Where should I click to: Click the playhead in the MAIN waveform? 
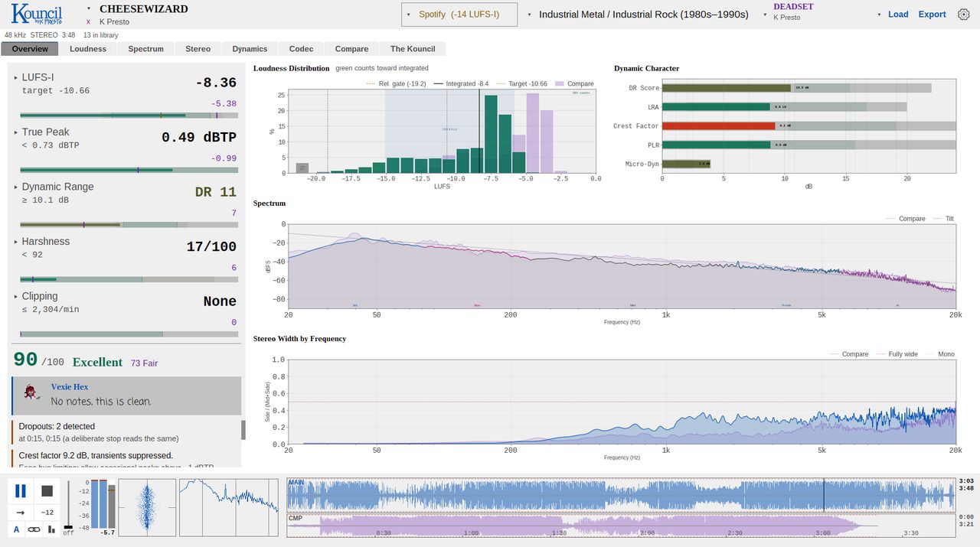click(824, 495)
